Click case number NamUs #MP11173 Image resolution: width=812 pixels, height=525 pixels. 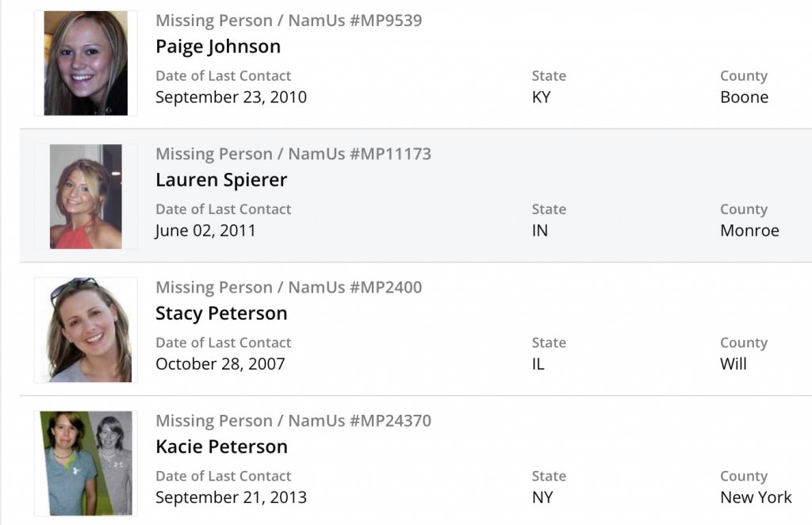[359, 154]
